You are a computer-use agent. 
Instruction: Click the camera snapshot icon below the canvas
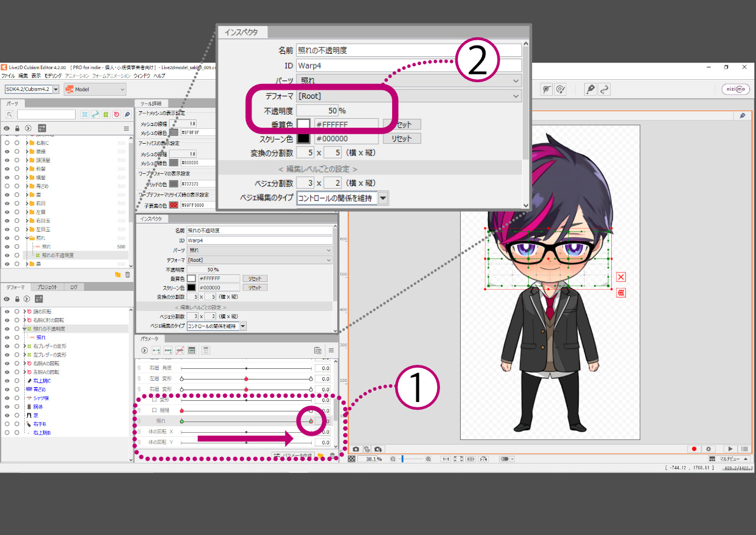(356, 449)
